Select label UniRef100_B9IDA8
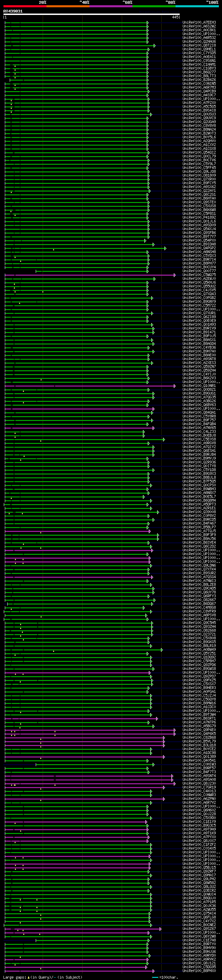Viewport: 222px width, 980px height. [x=199, y=244]
